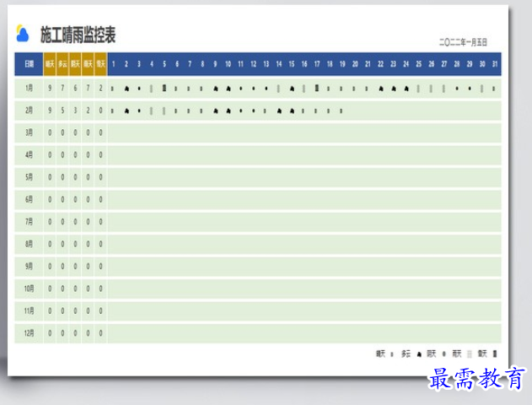Select the 日期 header cell
The height and width of the screenshot is (405, 532).
click(29, 64)
